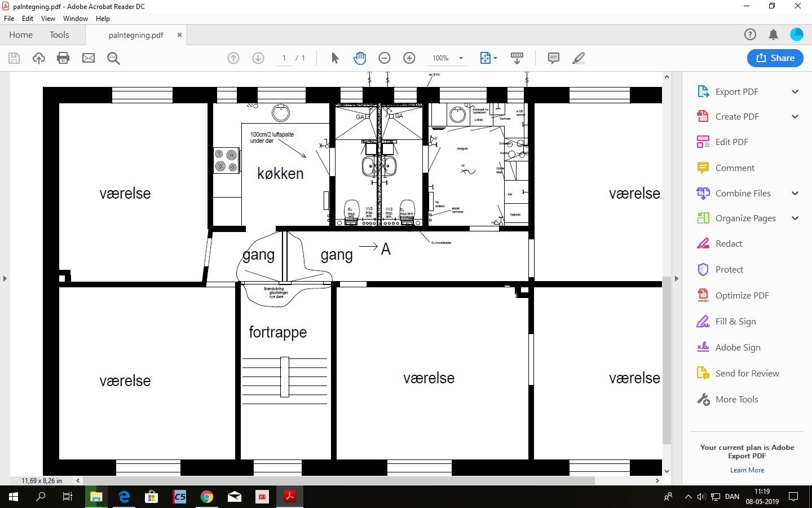Expand the Export PDF section

pos(795,92)
